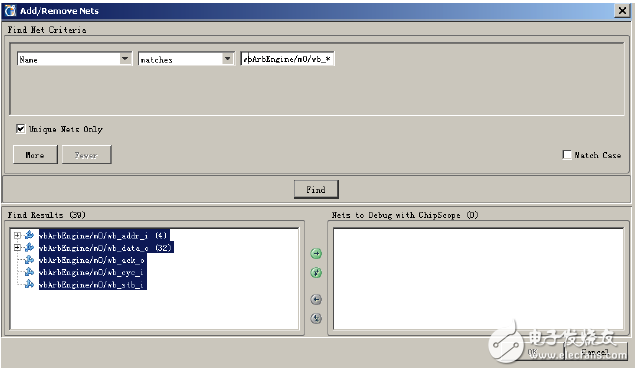Select the wb_stb_i net entry
636x372 pixels.
click(91, 284)
